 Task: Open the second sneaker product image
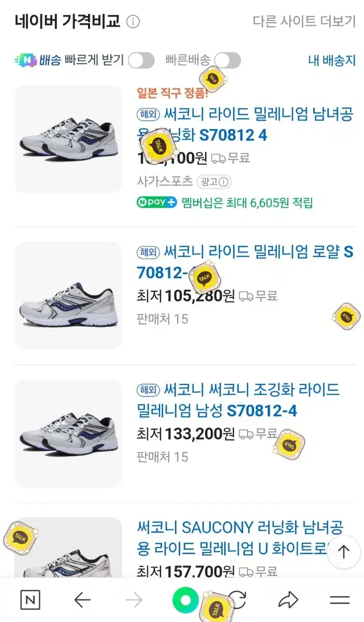pos(68,295)
